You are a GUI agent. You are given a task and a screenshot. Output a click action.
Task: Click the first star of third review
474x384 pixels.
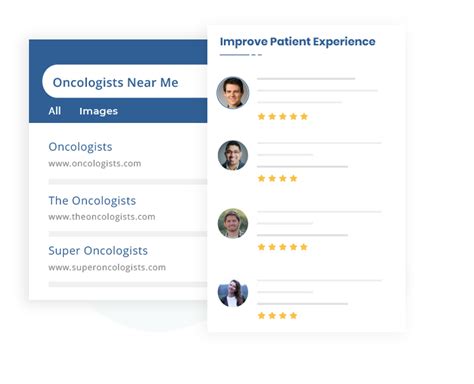(261, 247)
